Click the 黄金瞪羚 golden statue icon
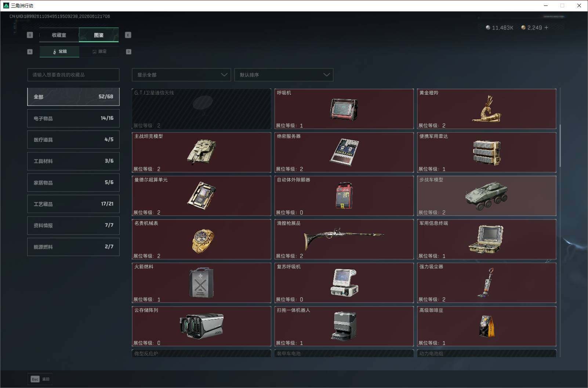The image size is (588, 388). [x=486, y=109]
